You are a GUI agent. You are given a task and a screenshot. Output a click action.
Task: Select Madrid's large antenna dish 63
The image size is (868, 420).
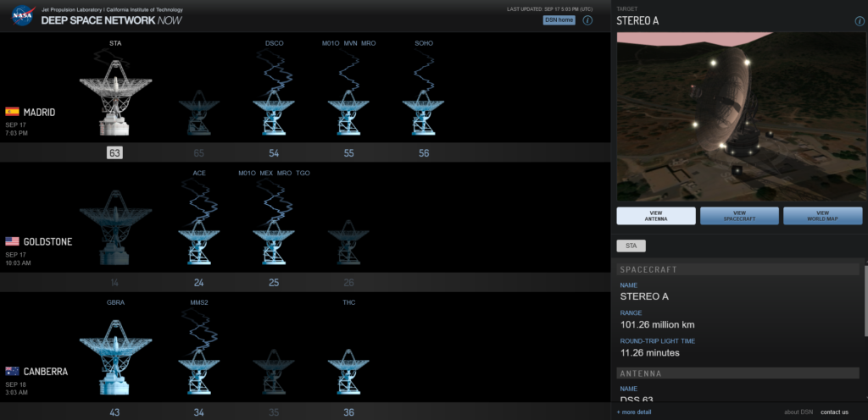tap(115, 97)
